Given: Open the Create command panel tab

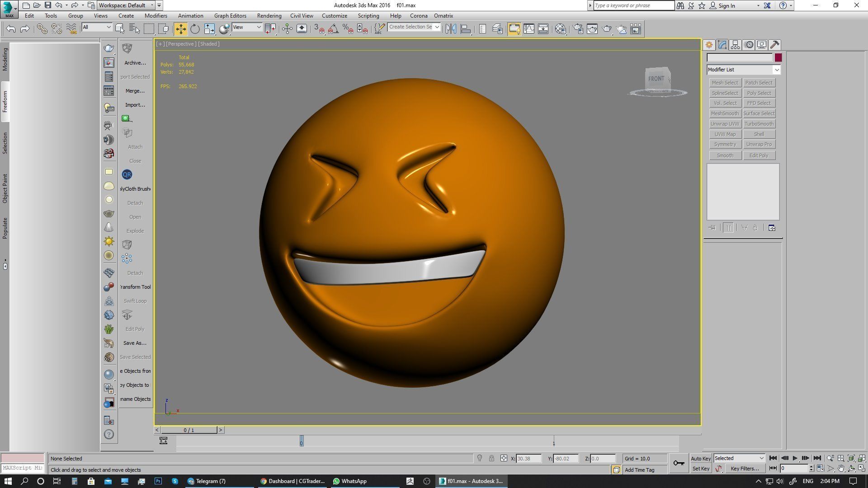Looking at the screenshot, I should pos(709,45).
